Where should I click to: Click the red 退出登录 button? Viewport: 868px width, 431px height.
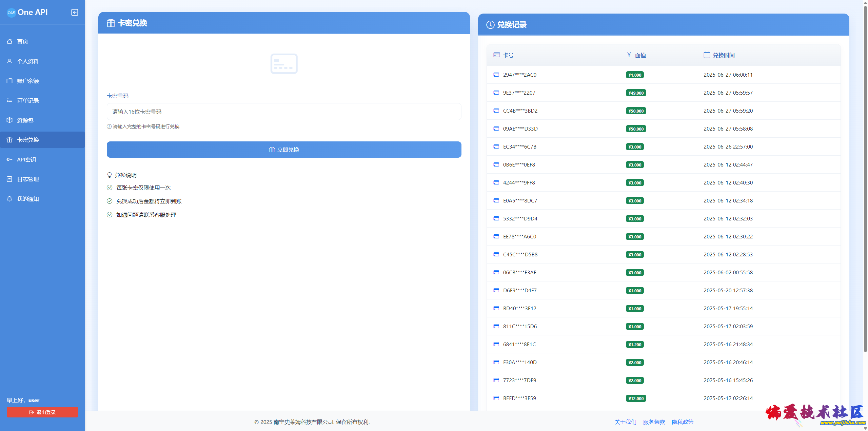[x=42, y=412]
